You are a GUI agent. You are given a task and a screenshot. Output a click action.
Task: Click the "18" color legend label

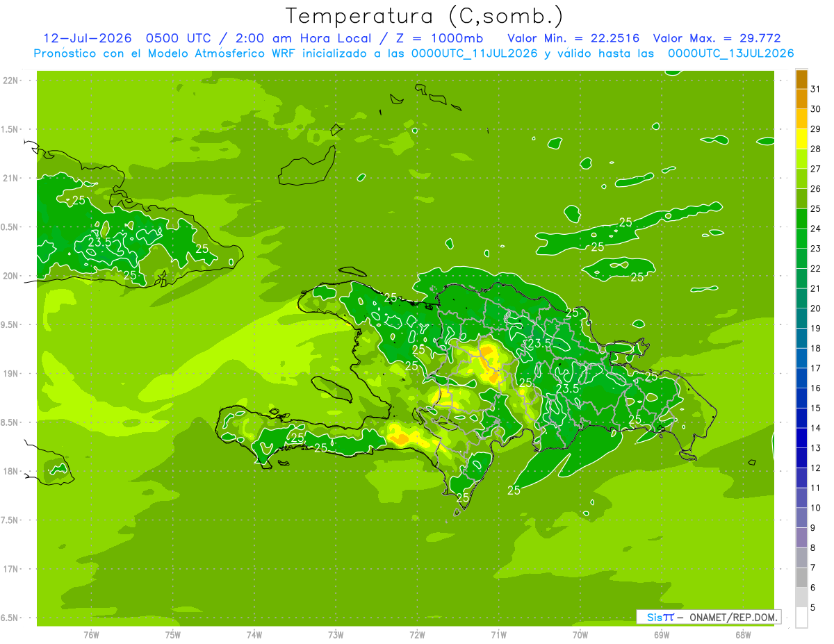(815, 348)
